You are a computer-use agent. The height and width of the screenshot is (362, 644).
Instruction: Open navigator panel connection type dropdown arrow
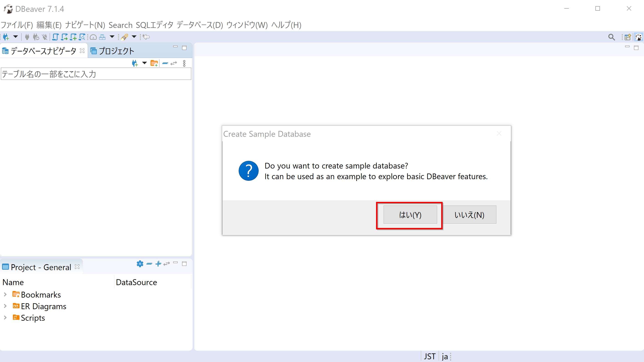click(144, 63)
